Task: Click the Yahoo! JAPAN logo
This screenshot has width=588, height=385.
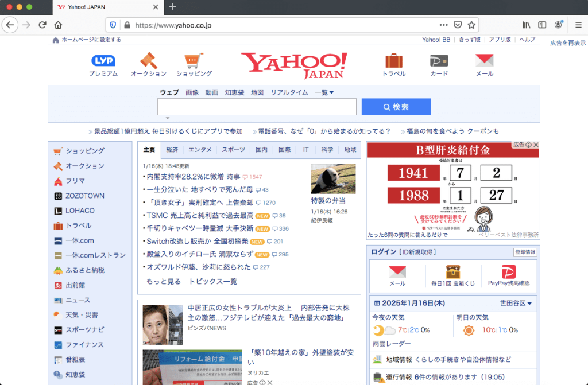Action: click(294, 65)
